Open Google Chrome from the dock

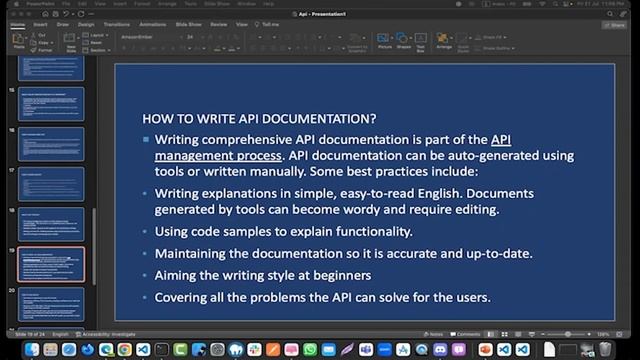click(124, 349)
